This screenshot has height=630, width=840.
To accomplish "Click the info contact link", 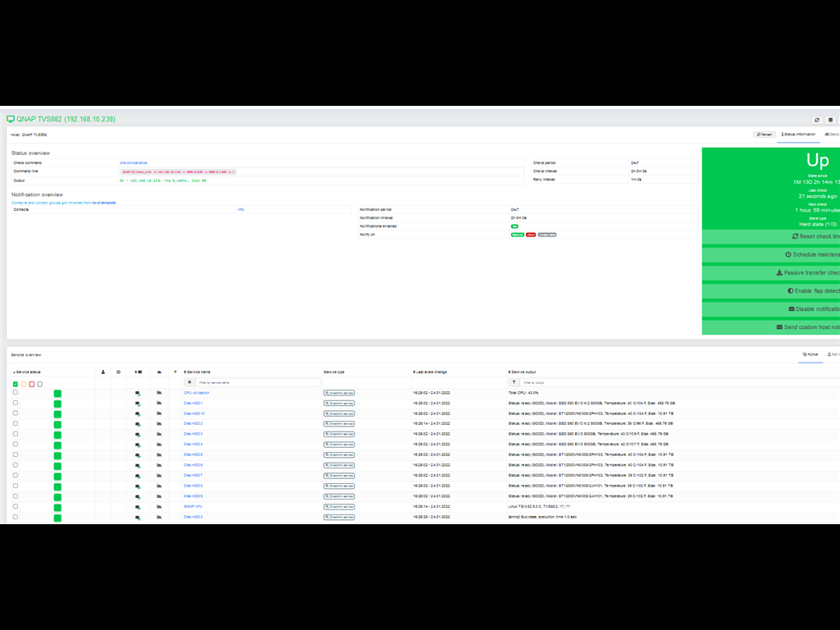I will [240, 209].
